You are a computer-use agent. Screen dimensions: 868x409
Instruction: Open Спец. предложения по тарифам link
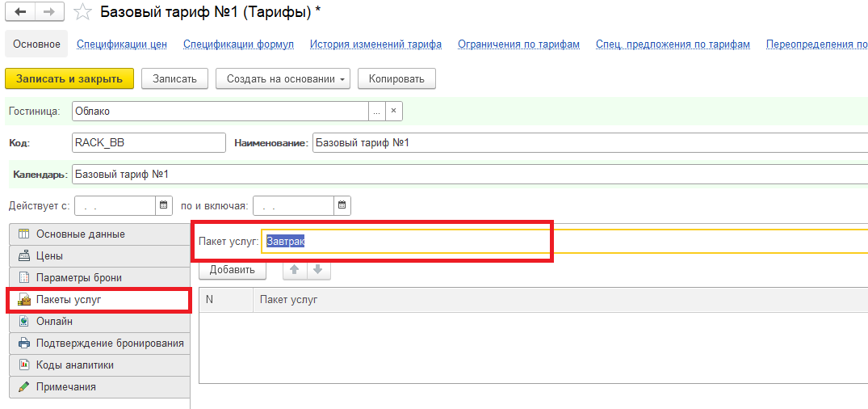[673, 44]
